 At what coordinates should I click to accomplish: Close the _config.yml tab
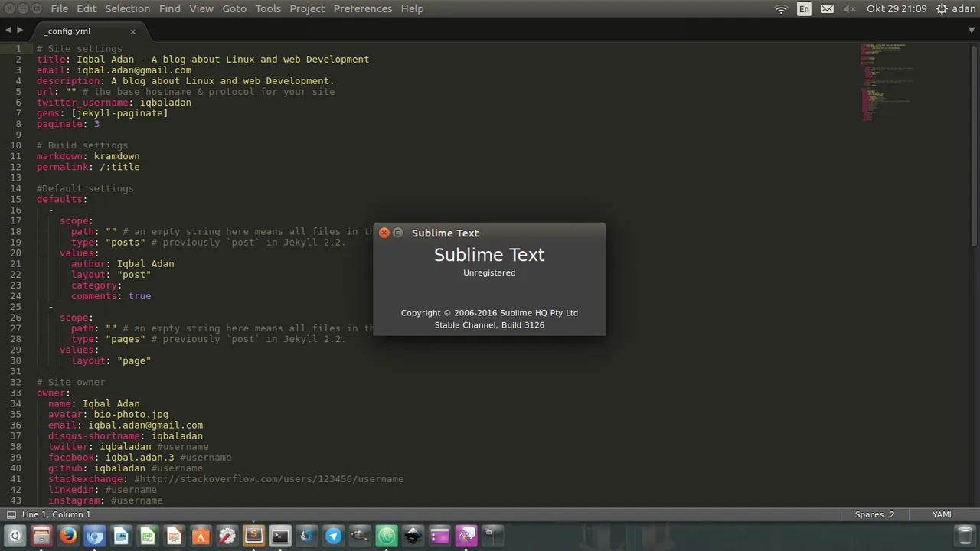coord(132,31)
